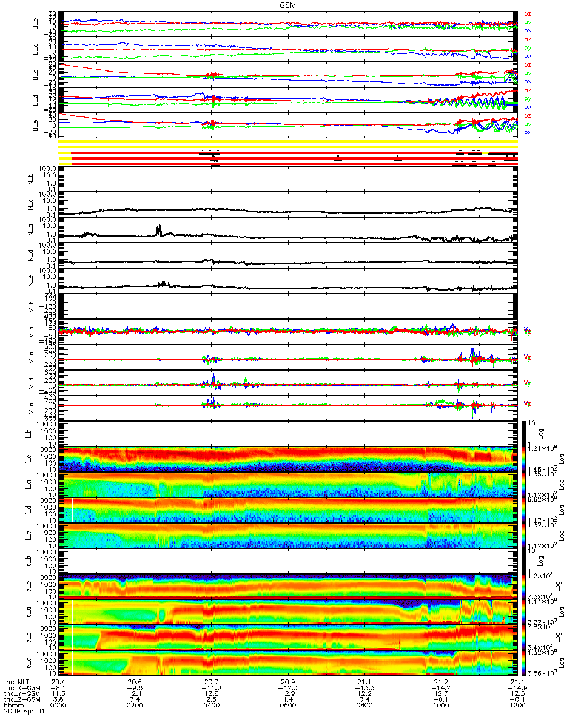Click inside the N_c density plot
Image resolution: width=564 pixels, height=728 pixels.
click(288, 204)
